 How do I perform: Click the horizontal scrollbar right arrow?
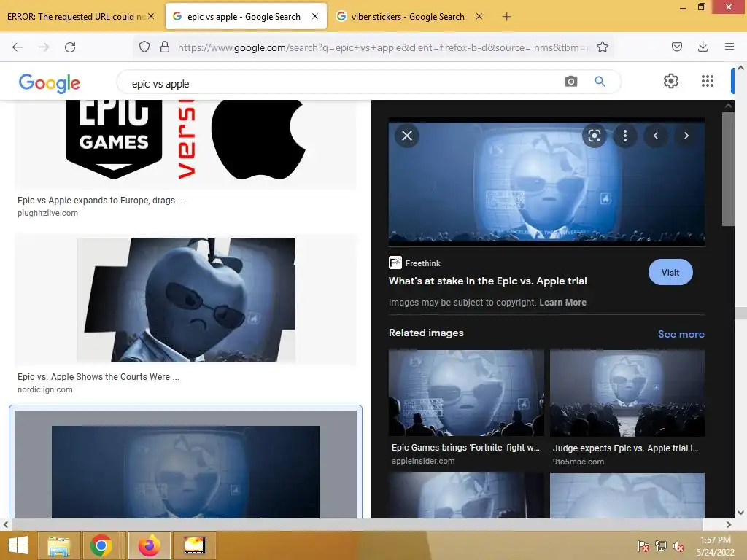coord(729,525)
